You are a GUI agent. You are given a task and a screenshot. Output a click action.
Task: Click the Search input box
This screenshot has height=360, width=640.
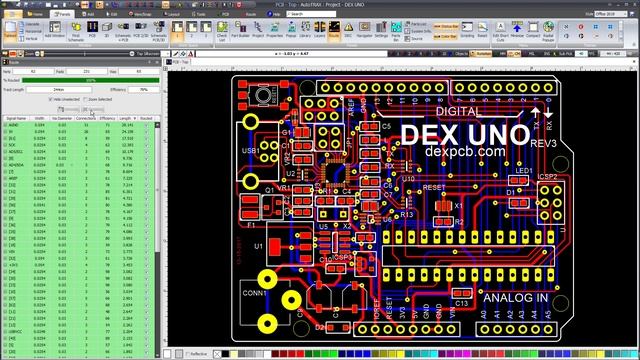(311, 14)
